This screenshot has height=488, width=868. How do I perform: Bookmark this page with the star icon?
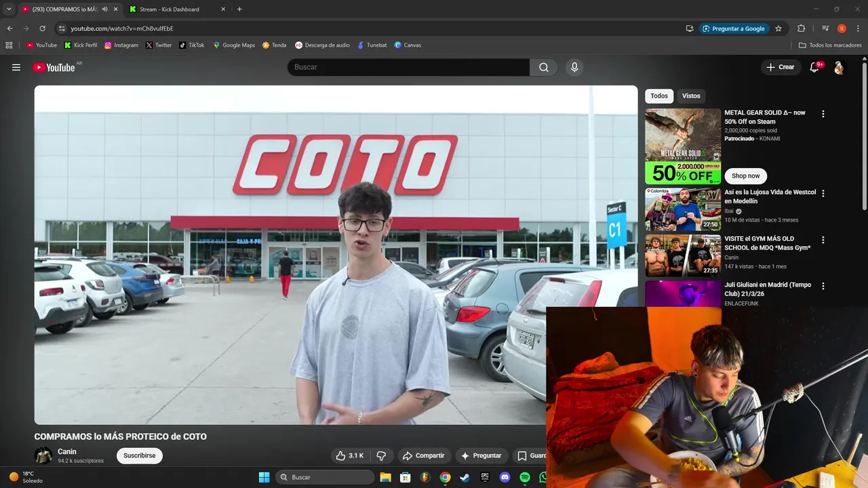tap(778, 28)
